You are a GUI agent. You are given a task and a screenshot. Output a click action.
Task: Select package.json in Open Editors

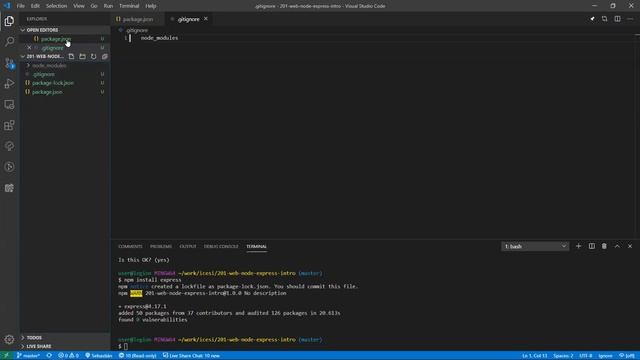pyautogui.click(x=64, y=39)
